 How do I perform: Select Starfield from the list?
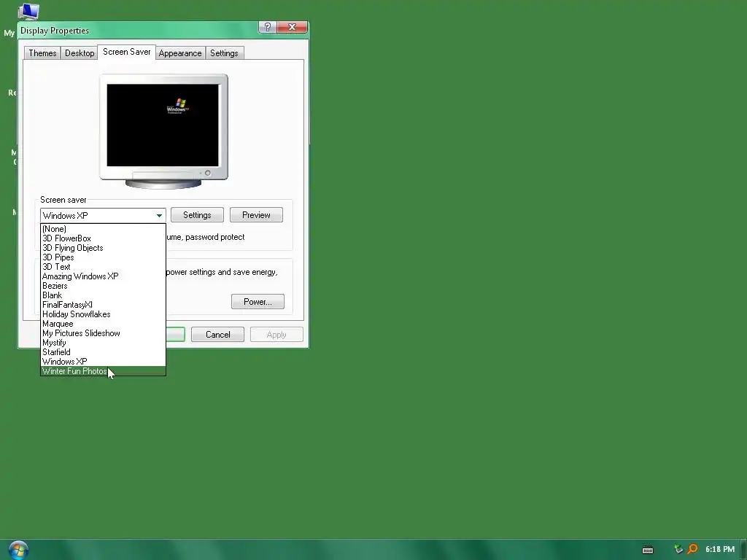103,352
